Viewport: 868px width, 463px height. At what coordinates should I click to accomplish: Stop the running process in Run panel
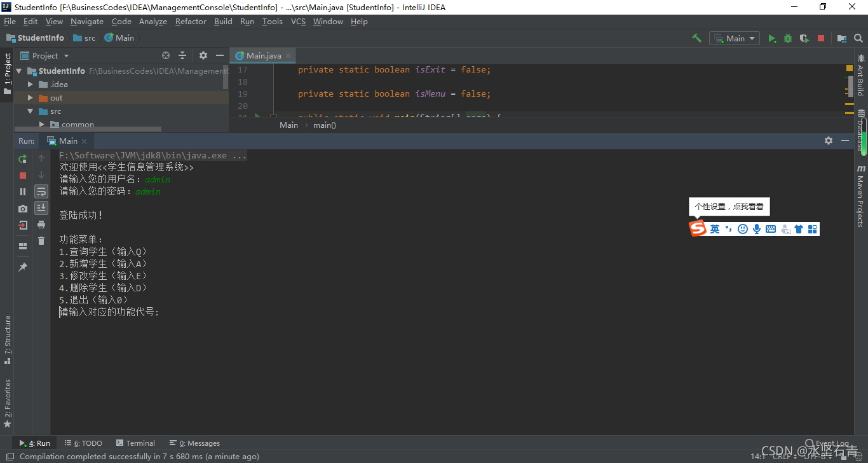(23, 175)
